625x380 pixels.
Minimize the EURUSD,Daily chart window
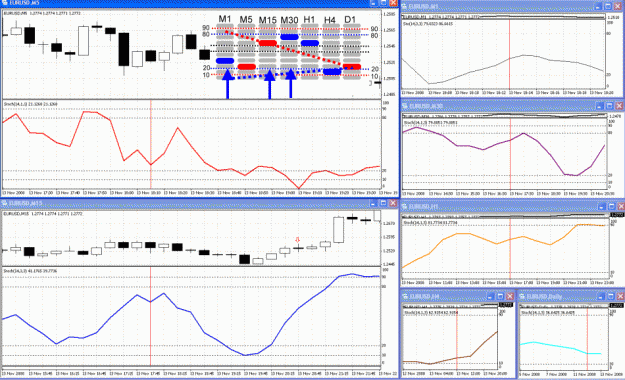[x=601, y=296]
